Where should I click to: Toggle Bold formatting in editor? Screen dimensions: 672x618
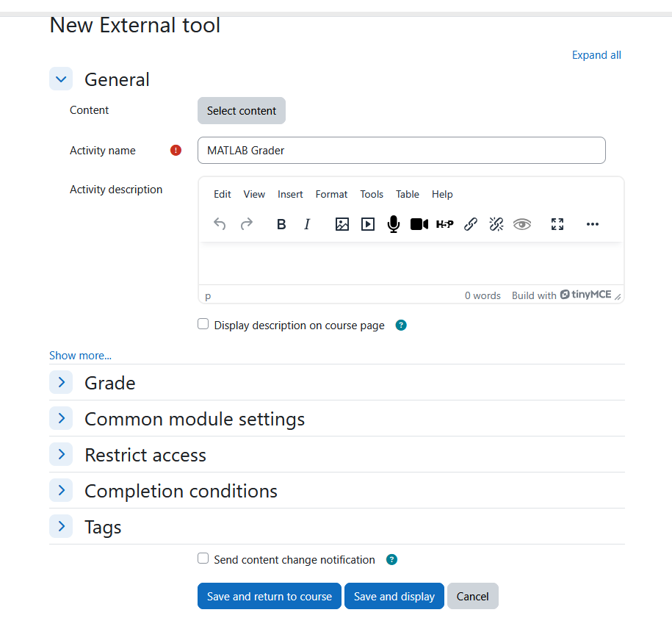281,224
